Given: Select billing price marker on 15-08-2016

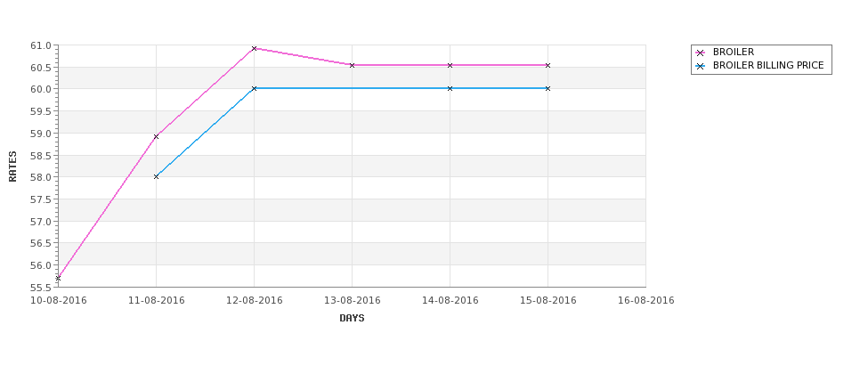Looking at the screenshot, I should [x=548, y=88].
